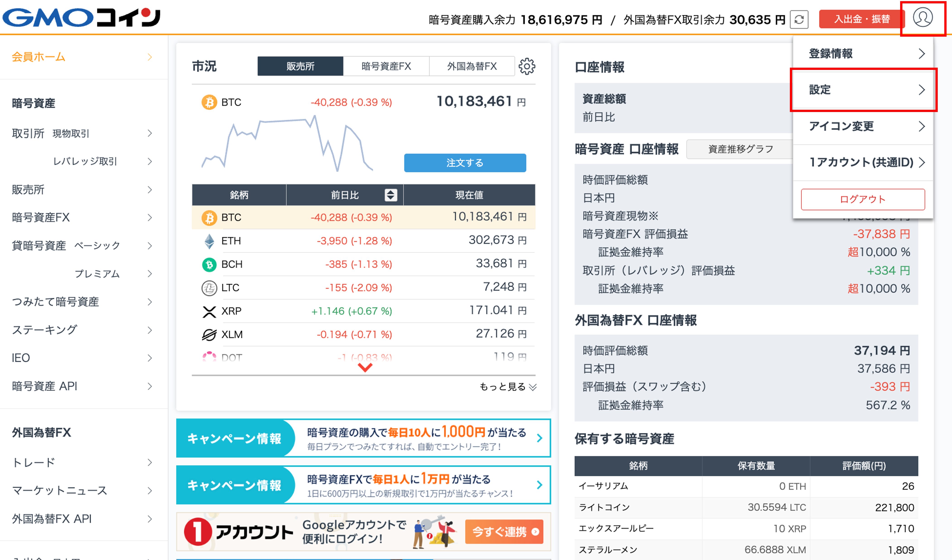The width and height of the screenshot is (952, 560).
Task: Open プレミアム sidebar item
Action: (x=84, y=274)
